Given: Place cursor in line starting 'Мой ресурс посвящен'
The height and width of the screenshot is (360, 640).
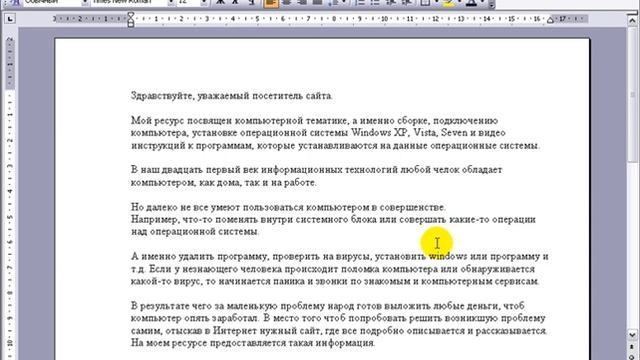Looking at the screenshot, I should click(314, 121).
